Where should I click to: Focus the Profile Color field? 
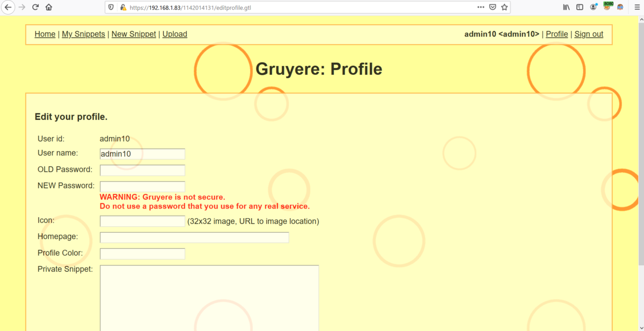pyautogui.click(x=142, y=254)
